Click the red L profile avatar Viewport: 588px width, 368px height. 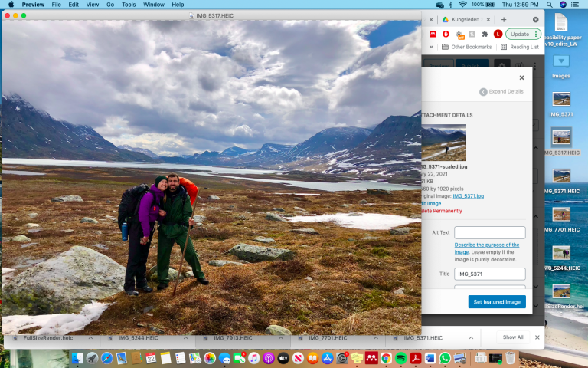[498, 34]
